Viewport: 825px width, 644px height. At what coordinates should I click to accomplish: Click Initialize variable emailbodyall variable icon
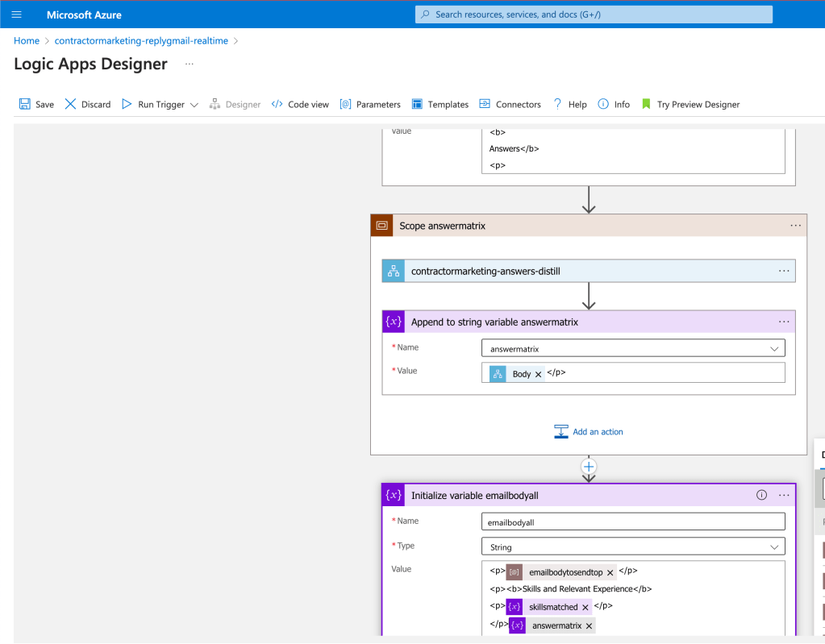pos(394,495)
